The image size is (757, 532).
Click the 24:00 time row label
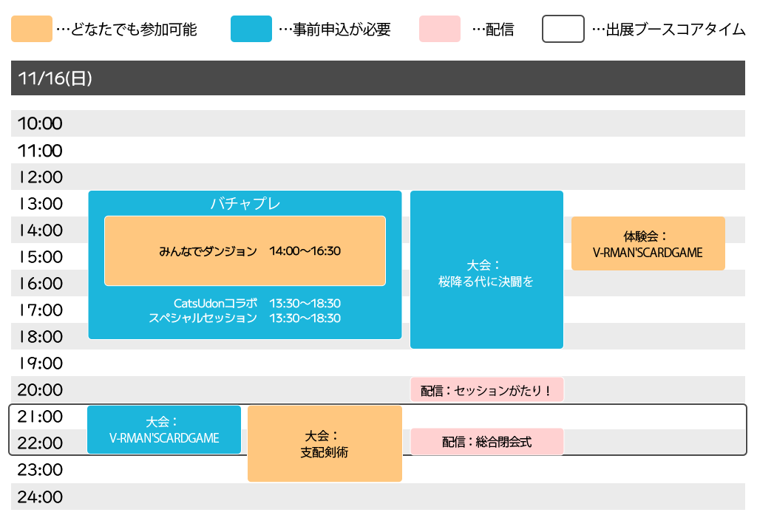(40, 497)
